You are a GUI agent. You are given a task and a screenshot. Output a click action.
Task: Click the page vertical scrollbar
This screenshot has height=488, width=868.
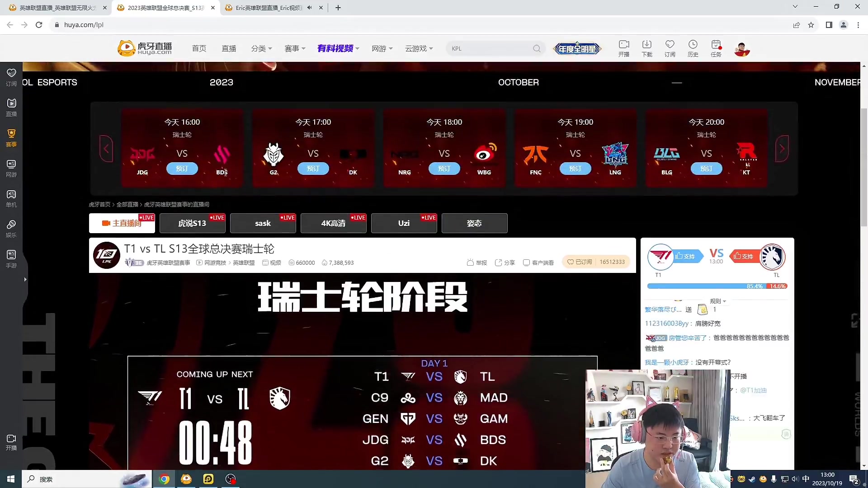pyautogui.click(x=864, y=167)
